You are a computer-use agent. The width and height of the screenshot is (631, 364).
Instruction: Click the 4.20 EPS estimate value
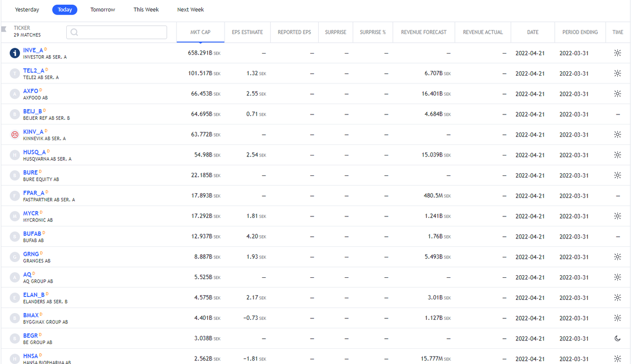256,236
